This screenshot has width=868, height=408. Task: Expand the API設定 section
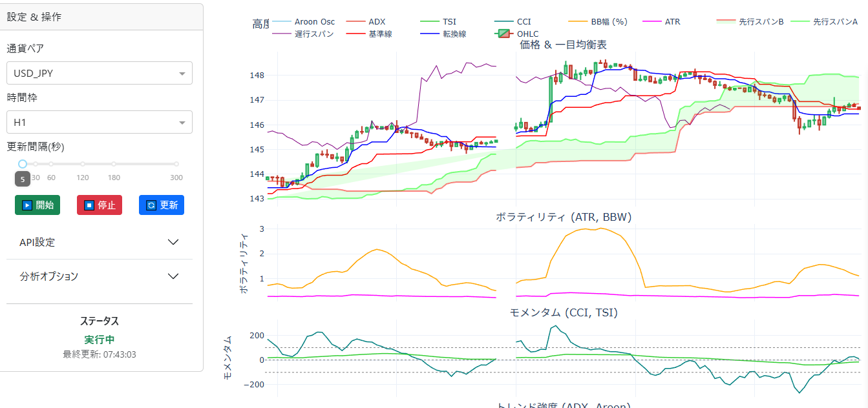(x=100, y=242)
